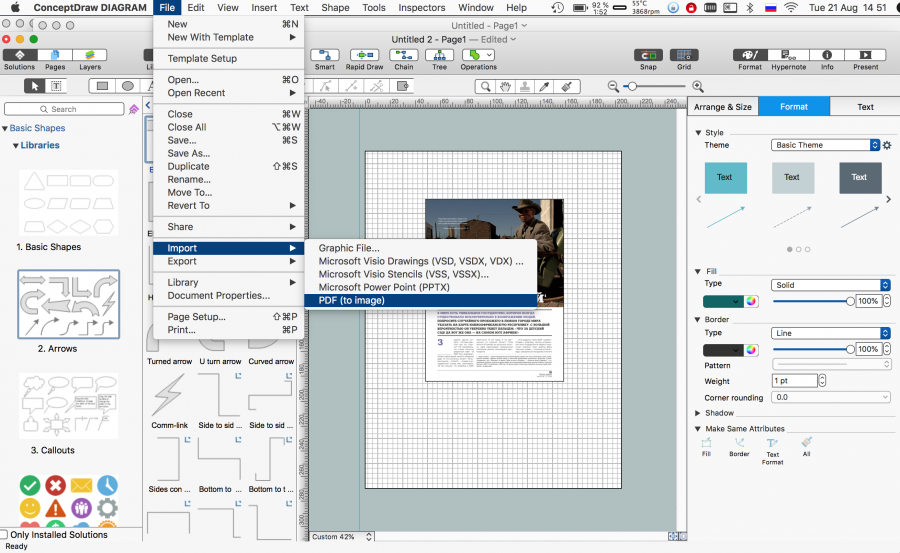Select Microsoft Power Point (PPTX) import
Image resolution: width=900 pixels, height=553 pixels.
point(384,287)
